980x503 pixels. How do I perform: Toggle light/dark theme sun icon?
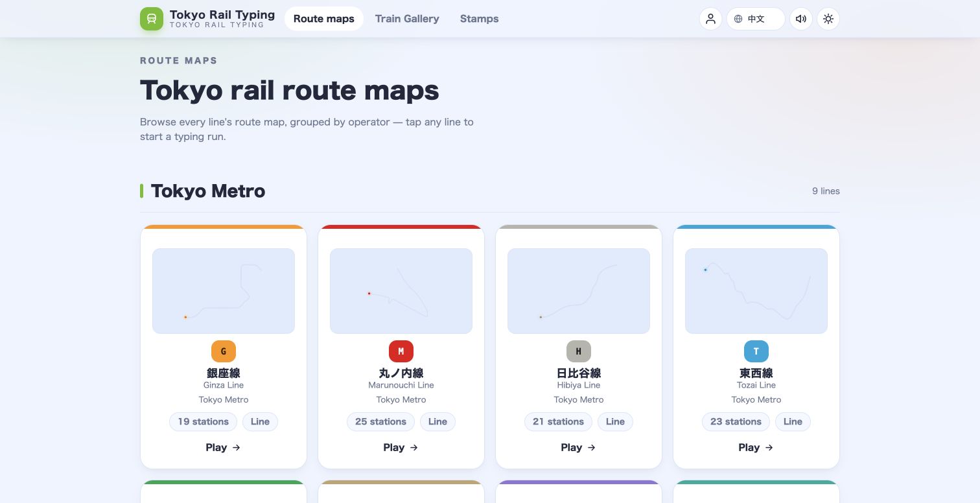coord(828,19)
